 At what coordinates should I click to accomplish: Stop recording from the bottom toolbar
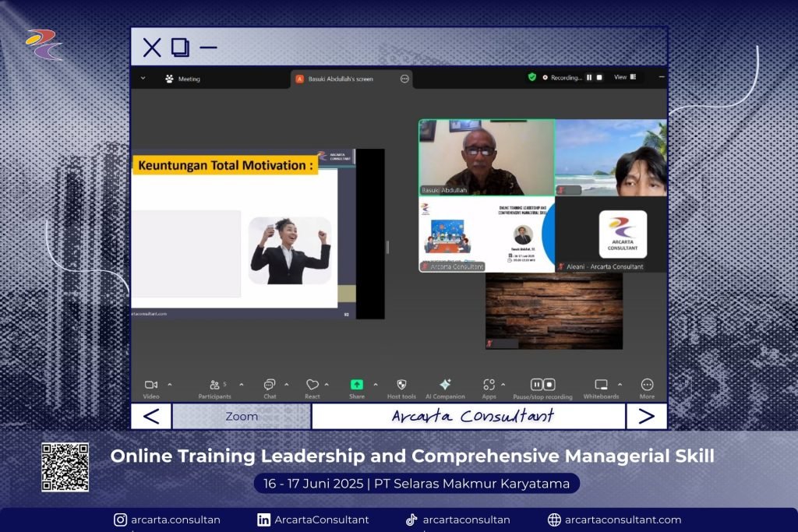coord(549,385)
